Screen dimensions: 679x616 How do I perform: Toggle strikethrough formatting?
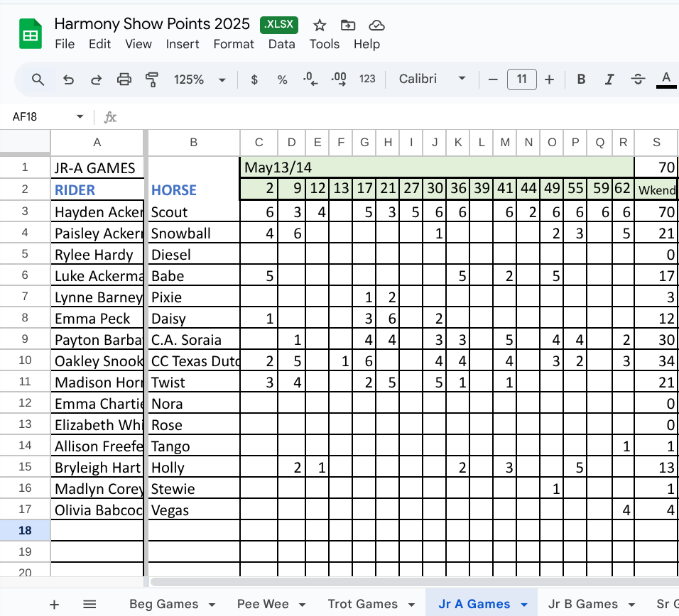pos(638,79)
